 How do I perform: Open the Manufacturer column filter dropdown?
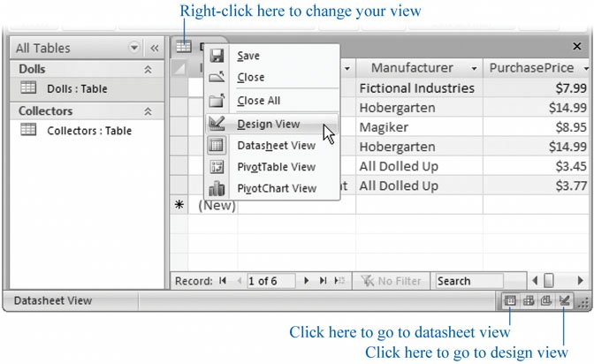coord(474,69)
